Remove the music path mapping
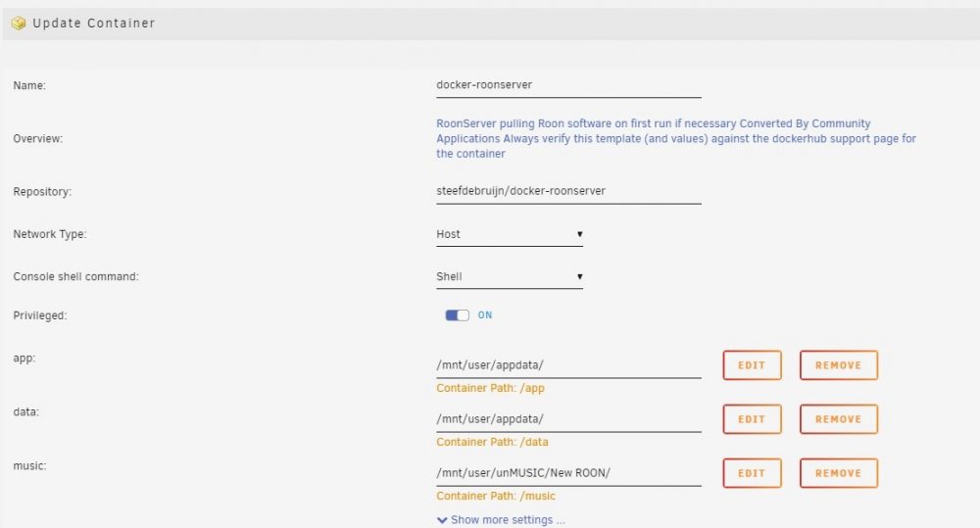Viewport: 980px width, 528px height. click(x=839, y=473)
